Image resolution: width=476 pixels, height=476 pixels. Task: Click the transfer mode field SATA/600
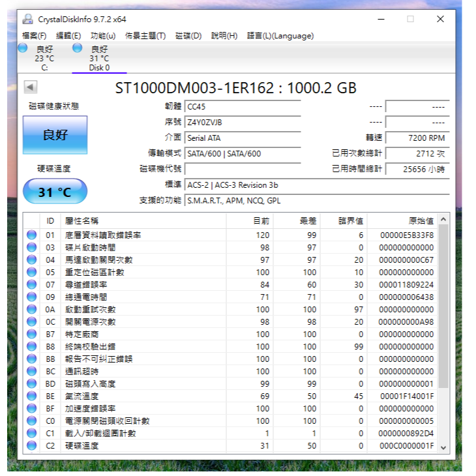click(243, 154)
